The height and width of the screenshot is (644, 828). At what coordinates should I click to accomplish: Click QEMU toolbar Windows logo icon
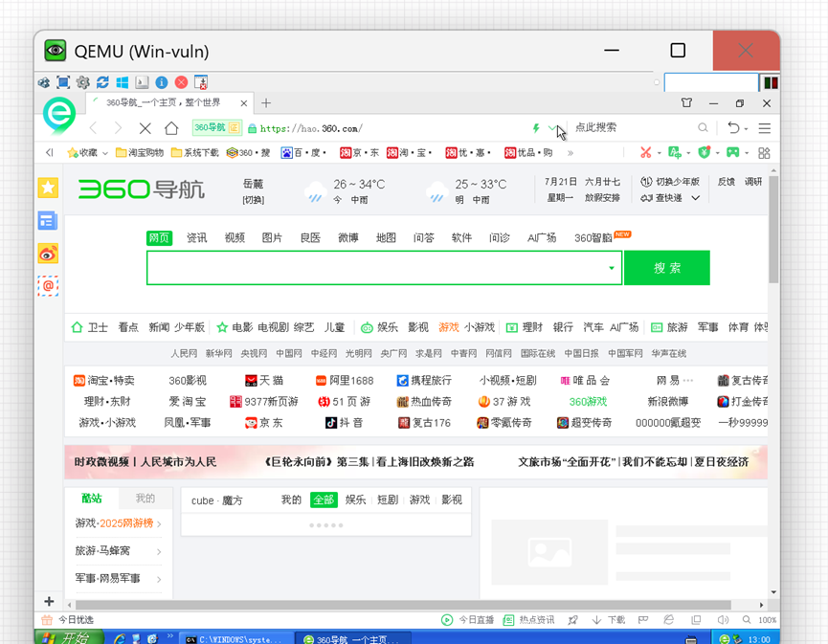click(x=122, y=82)
